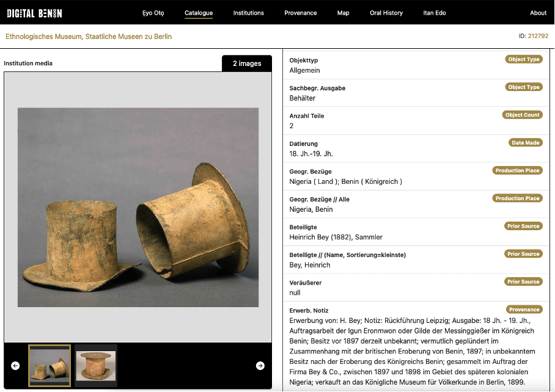Open the Oral History page
Viewport: 555px width, 392px height.
(x=386, y=13)
